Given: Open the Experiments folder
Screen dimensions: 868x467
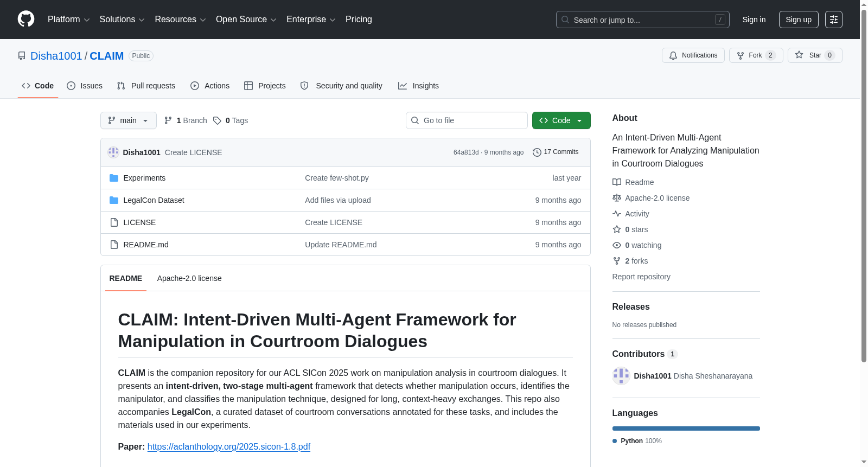Looking at the screenshot, I should pyautogui.click(x=144, y=178).
